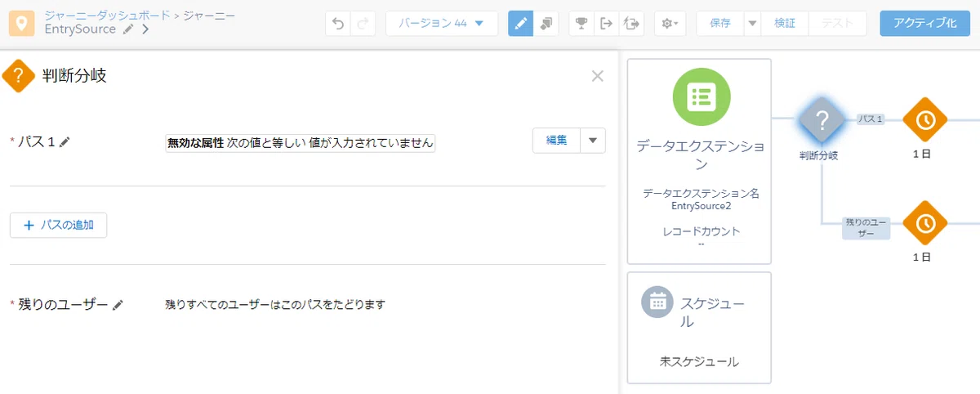Click the アクティブ化 activate button

coord(924,24)
